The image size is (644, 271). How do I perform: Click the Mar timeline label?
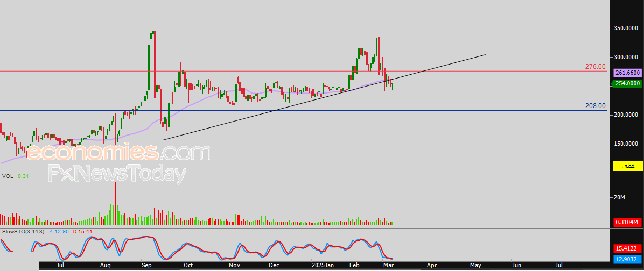(388, 266)
